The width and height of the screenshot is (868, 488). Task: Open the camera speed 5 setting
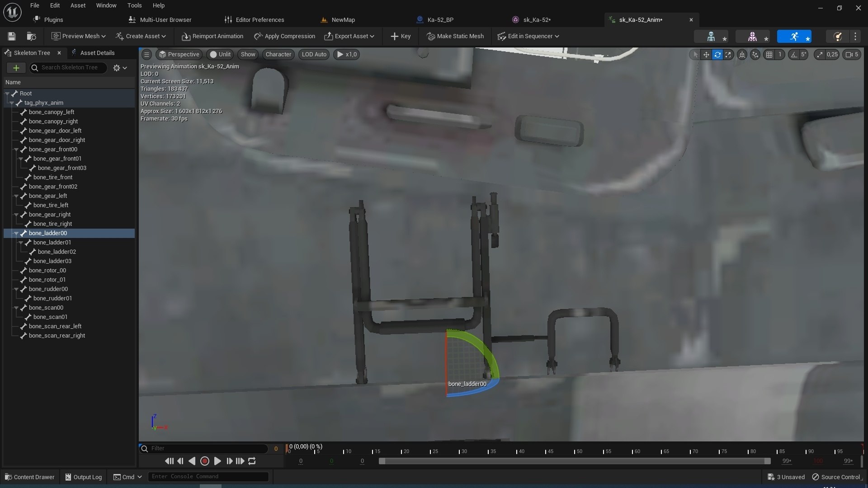tap(852, 55)
